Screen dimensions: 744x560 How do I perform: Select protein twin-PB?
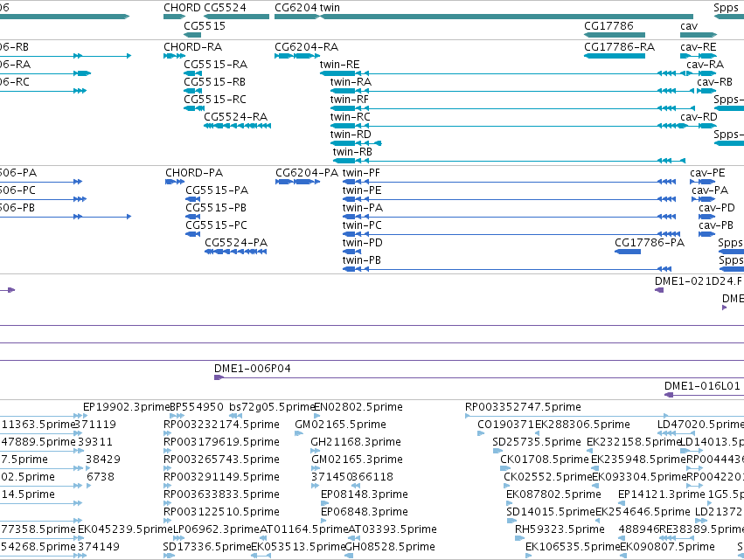coord(362,260)
